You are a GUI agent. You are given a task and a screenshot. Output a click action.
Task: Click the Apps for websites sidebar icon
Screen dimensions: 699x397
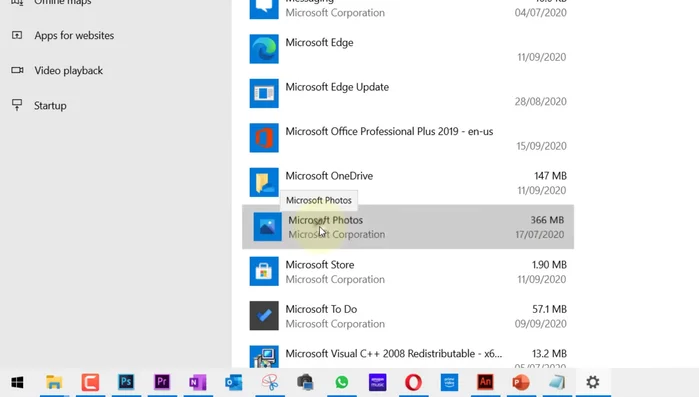coord(17,35)
